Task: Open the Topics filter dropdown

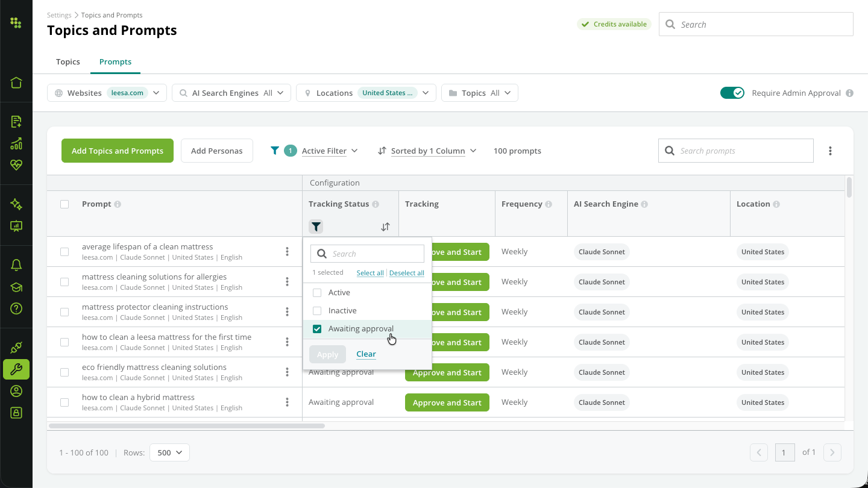Action: [480, 93]
